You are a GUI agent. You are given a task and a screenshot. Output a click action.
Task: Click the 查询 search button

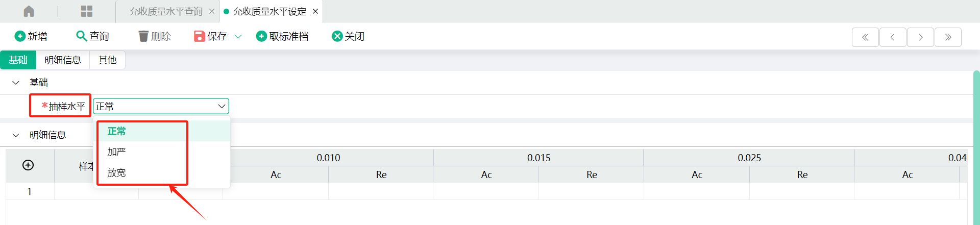(x=92, y=36)
